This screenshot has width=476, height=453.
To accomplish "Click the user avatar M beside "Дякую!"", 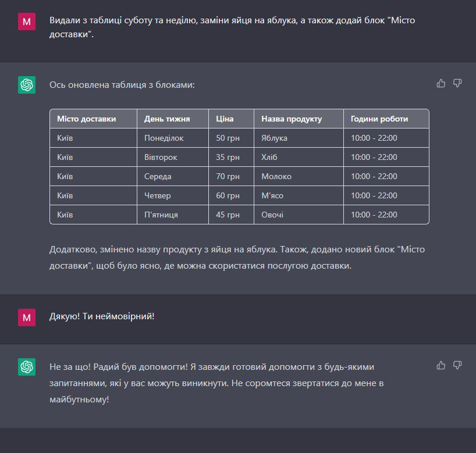I will (27, 317).
